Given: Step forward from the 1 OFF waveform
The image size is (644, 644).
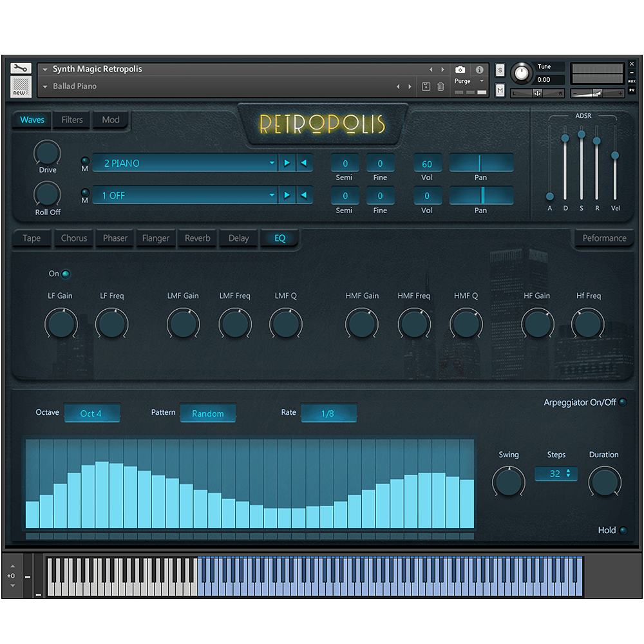Looking at the screenshot, I should pyautogui.click(x=287, y=195).
